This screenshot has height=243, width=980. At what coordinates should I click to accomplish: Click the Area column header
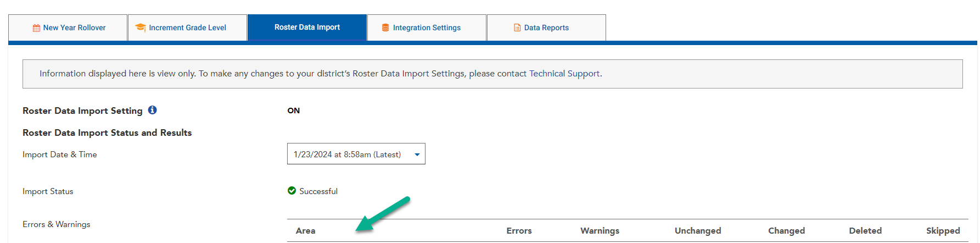point(305,231)
